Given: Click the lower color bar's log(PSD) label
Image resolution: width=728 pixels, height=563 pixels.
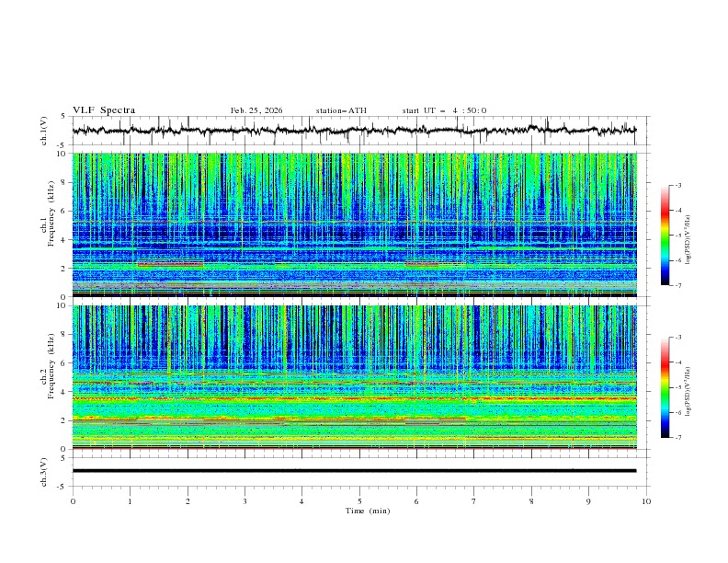Looking at the screenshot, I should tap(688, 392).
